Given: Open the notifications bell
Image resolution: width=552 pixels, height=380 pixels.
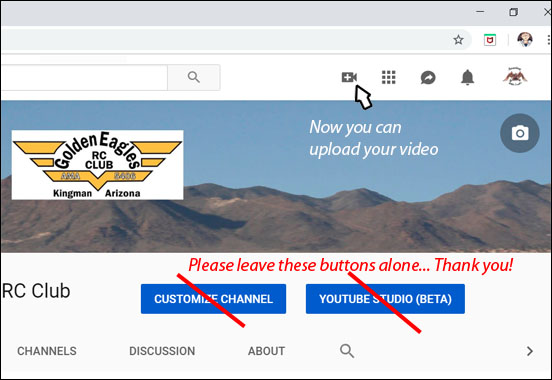Looking at the screenshot, I should click(468, 77).
